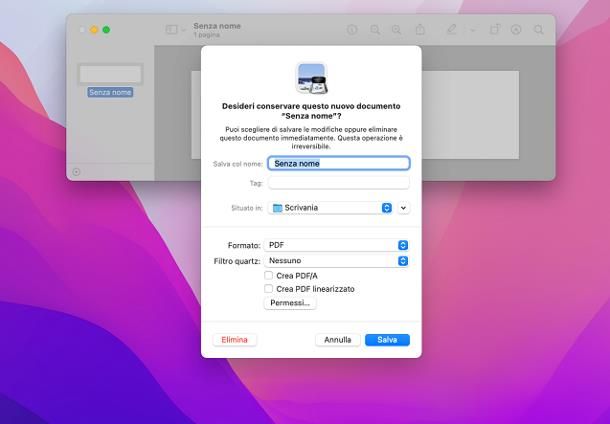This screenshot has width=610, height=424.
Task: Open the Share icon in Preview toolbar
Action: (420, 30)
